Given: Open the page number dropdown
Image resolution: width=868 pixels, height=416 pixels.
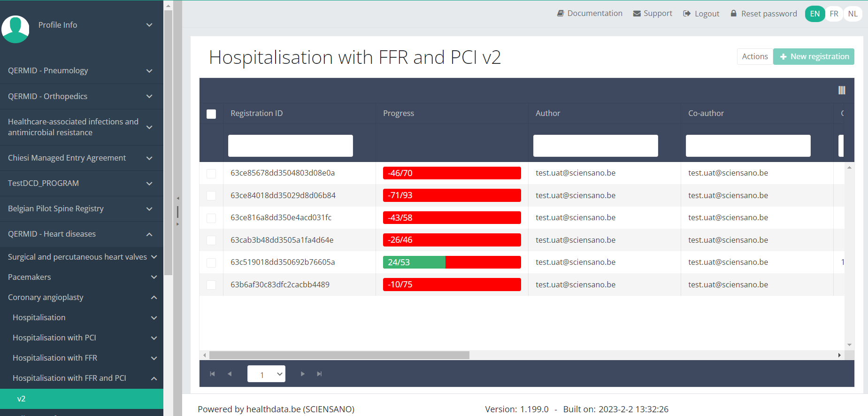Looking at the screenshot, I should [x=266, y=374].
